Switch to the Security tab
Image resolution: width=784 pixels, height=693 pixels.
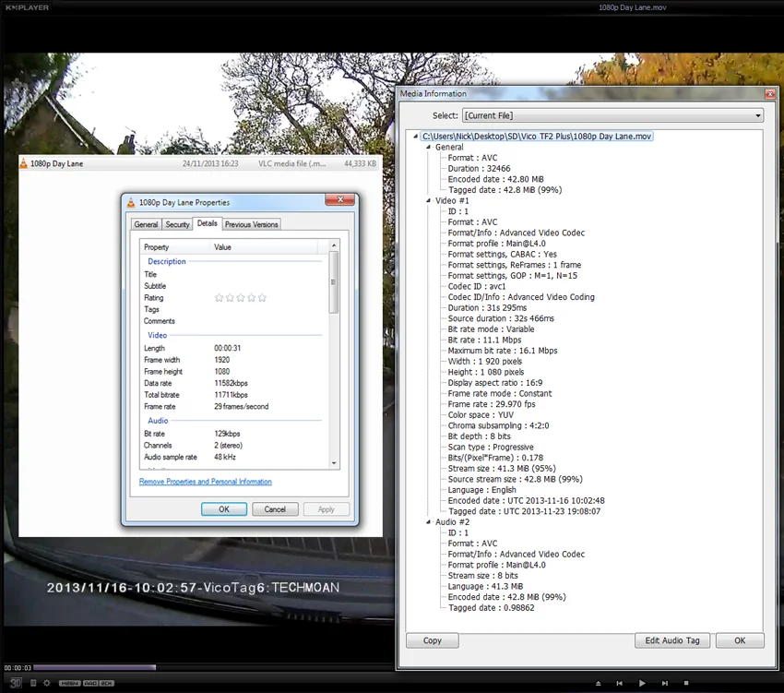pos(177,224)
